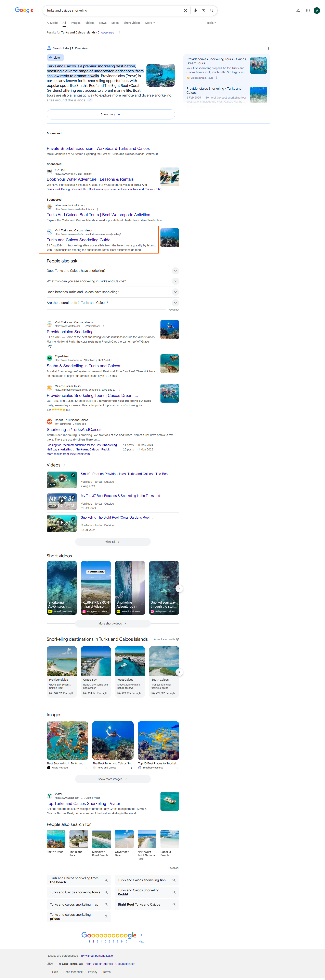Switch to Maps tab
Screen dimensions: 325x980
[115, 23]
